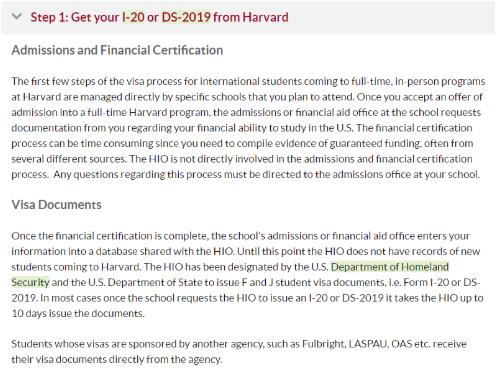Click the phrase several different sources
Screen dimensions: 495x377
pyautogui.click(x=69, y=159)
